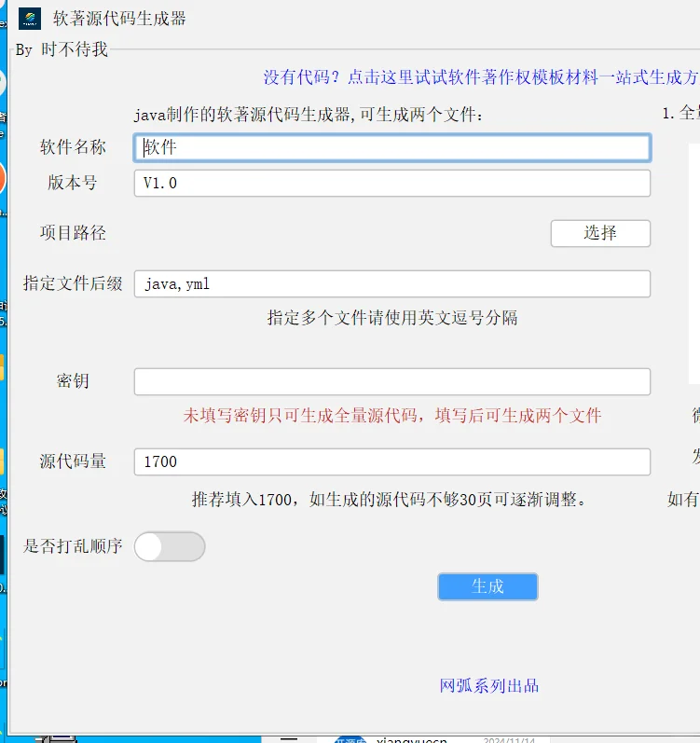Click the empty 密钥 input field

point(392,382)
